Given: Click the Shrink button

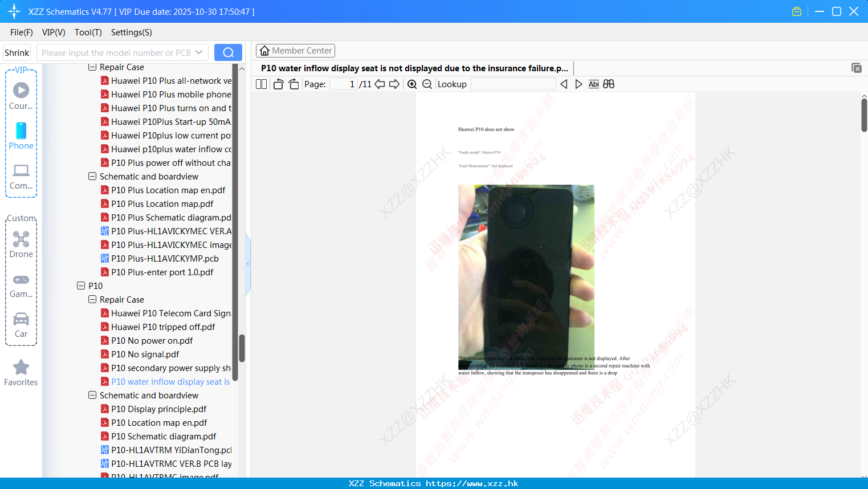Looking at the screenshot, I should click(17, 52).
